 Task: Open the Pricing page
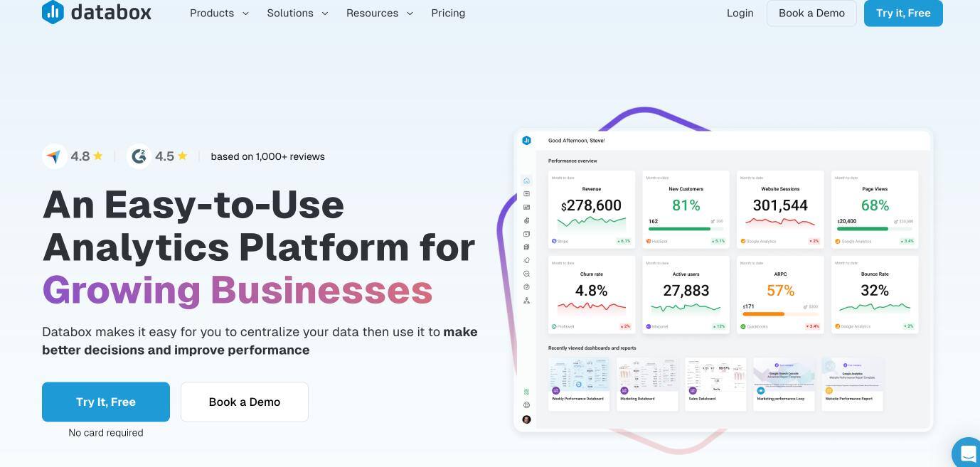pyautogui.click(x=448, y=13)
